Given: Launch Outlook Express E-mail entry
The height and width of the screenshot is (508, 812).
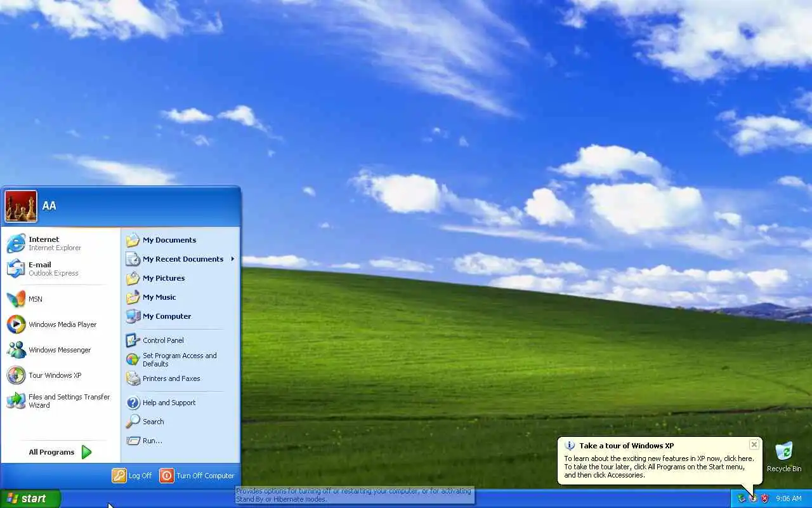Looking at the screenshot, I should [x=61, y=269].
